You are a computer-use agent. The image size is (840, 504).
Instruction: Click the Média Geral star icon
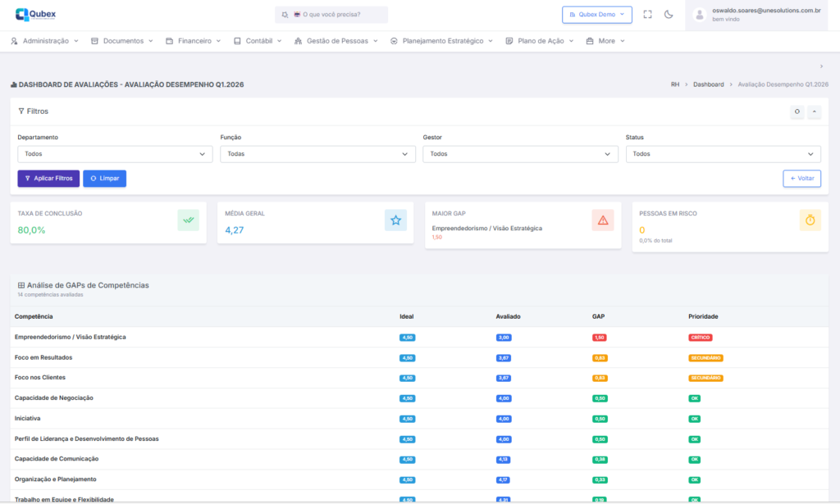click(395, 220)
